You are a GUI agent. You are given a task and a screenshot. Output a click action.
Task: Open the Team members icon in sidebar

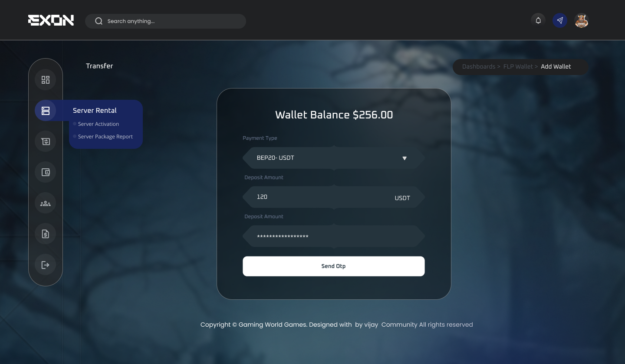click(45, 203)
